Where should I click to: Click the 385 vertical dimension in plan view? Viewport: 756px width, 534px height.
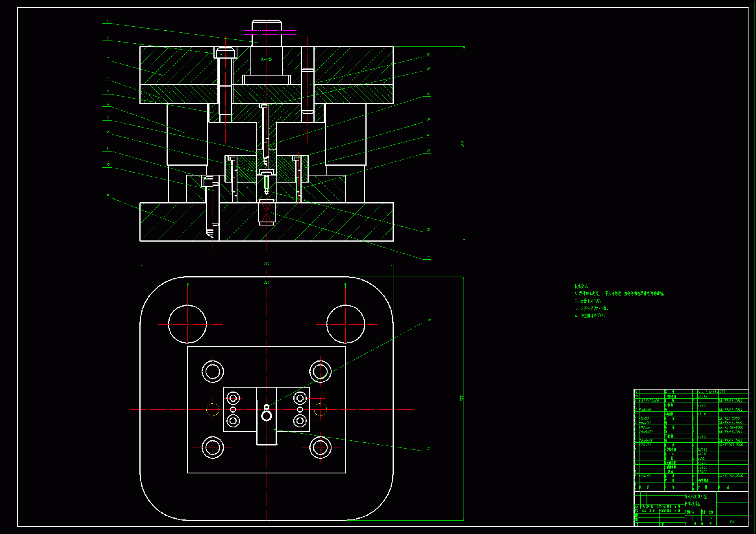point(462,398)
